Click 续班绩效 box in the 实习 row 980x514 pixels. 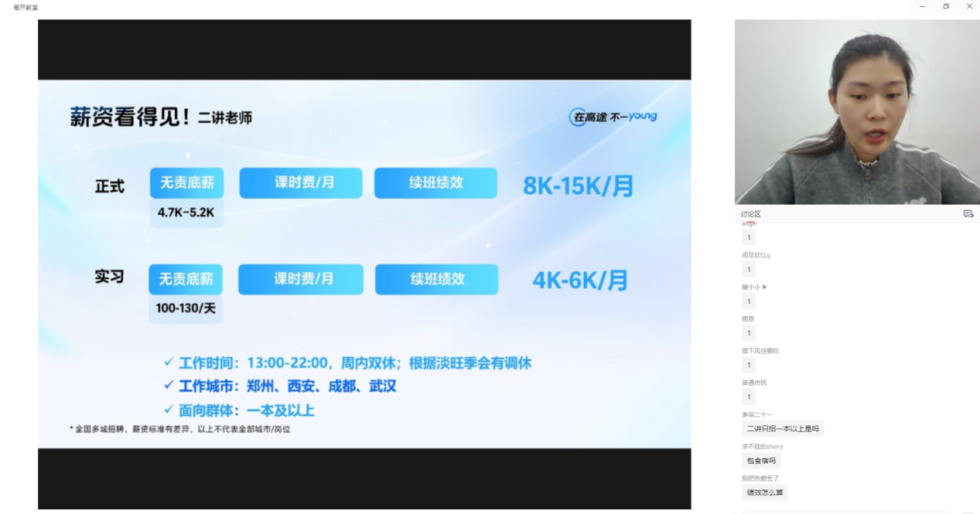coord(436,279)
